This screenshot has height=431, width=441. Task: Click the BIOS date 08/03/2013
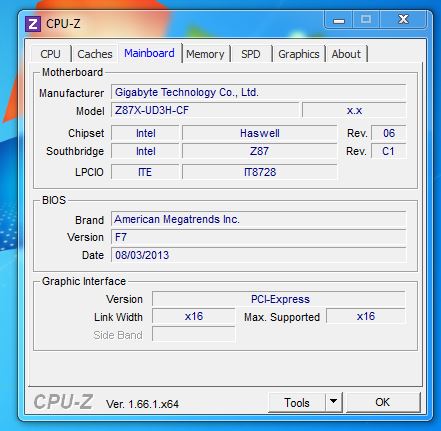(x=259, y=255)
